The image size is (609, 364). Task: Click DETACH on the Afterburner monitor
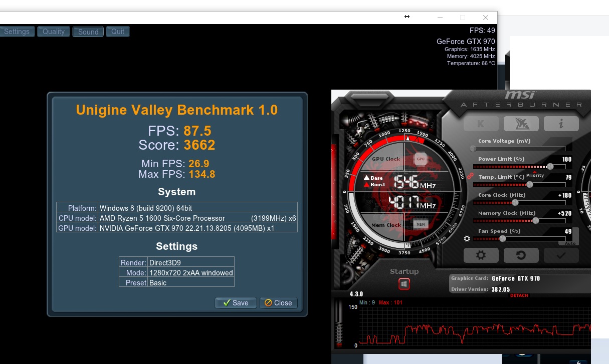click(519, 295)
